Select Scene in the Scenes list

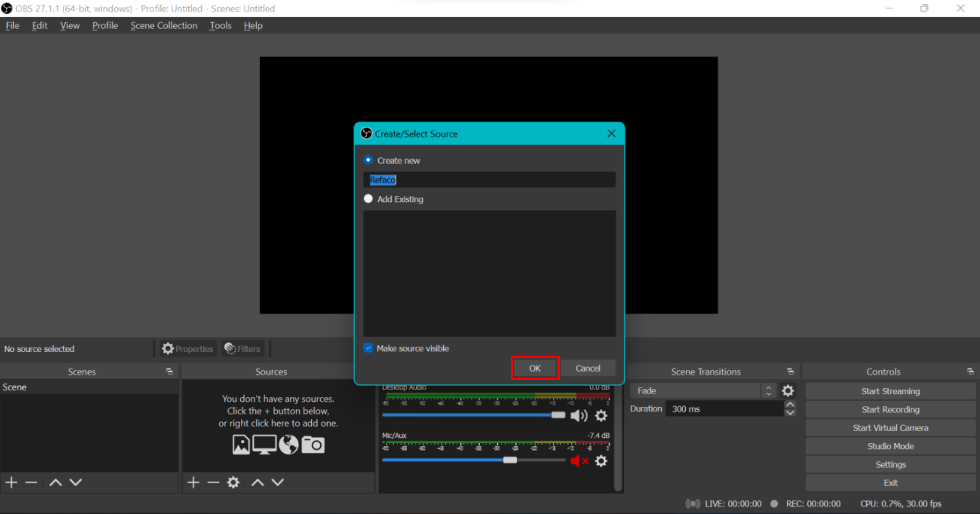tap(89, 387)
